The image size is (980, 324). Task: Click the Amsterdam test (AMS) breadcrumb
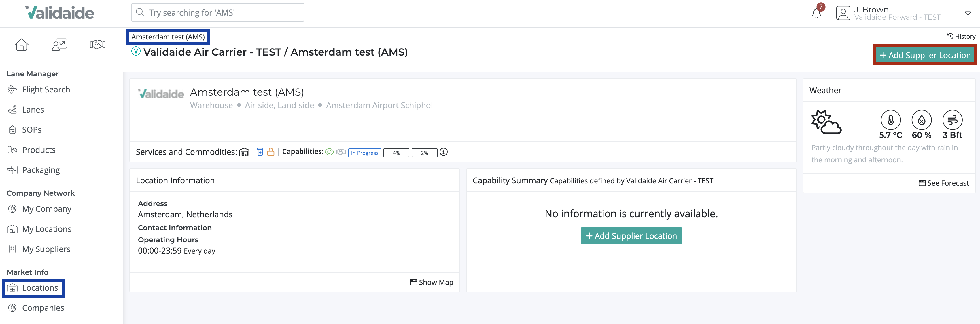[x=168, y=37]
